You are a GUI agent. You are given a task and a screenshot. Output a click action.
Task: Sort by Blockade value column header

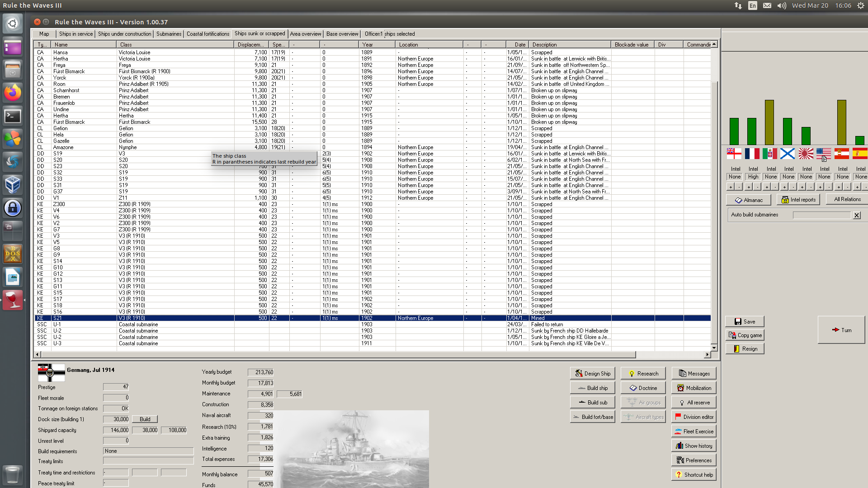pyautogui.click(x=633, y=45)
